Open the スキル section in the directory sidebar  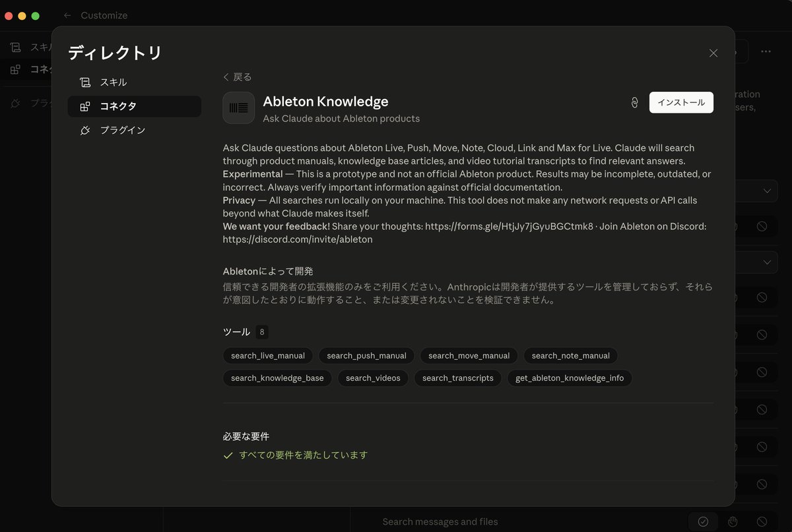pos(135,83)
